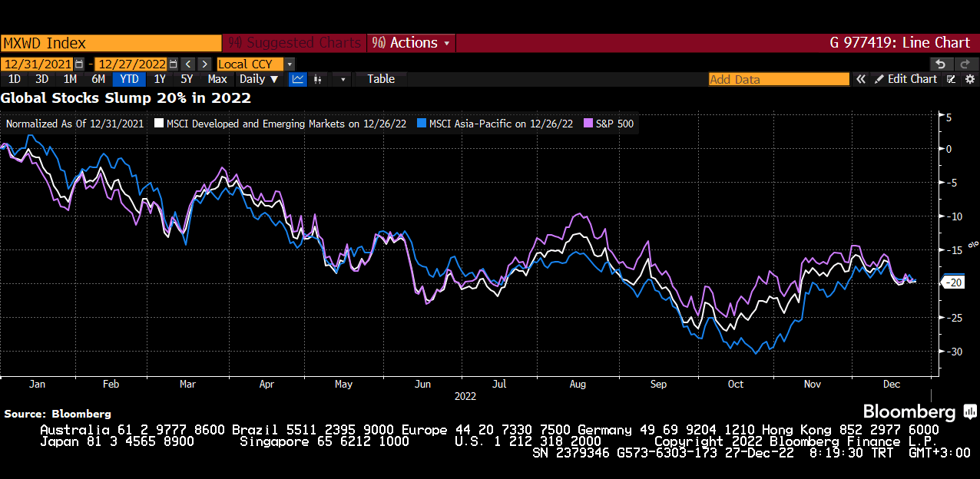Click the end date field 12/27/2022
The height and width of the screenshot is (479, 980).
[x=131, y=64]
